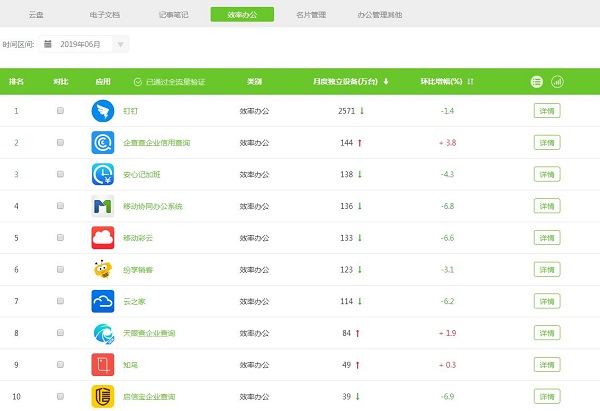Open the 天眼查企业查询 name link
This screenshot has height=411, width=600.
(149, 333)
